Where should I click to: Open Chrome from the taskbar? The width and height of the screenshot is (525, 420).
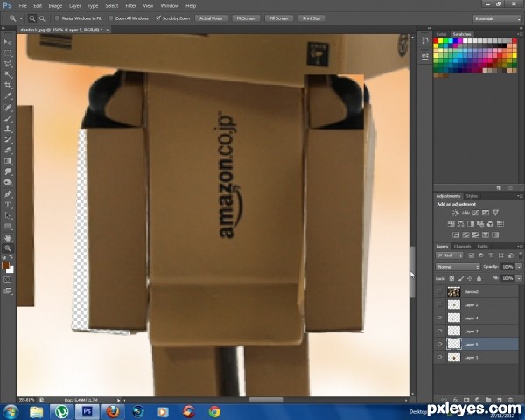click(x=214, y=411)
